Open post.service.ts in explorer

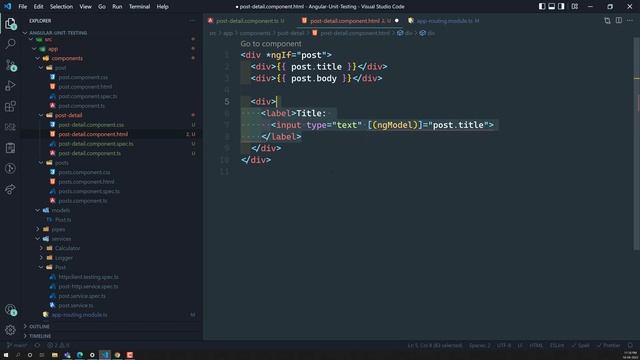76,305
